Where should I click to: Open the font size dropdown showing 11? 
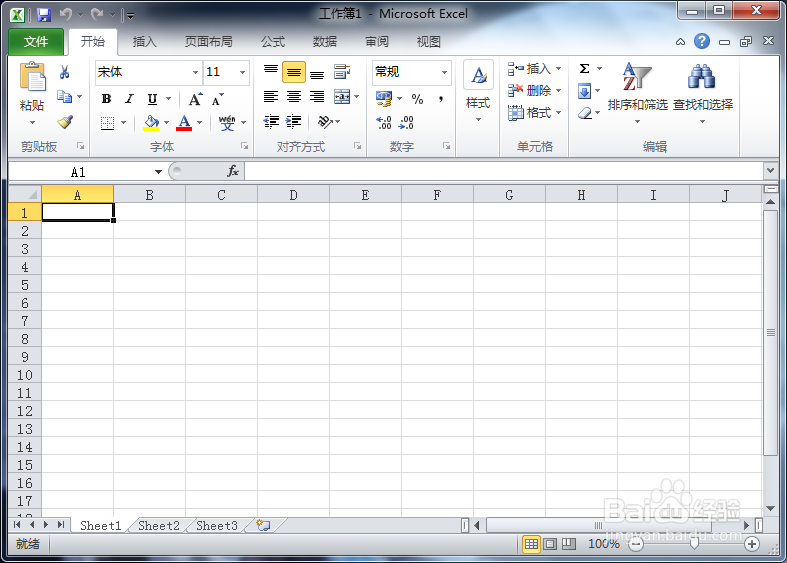[x=242, y=72]
